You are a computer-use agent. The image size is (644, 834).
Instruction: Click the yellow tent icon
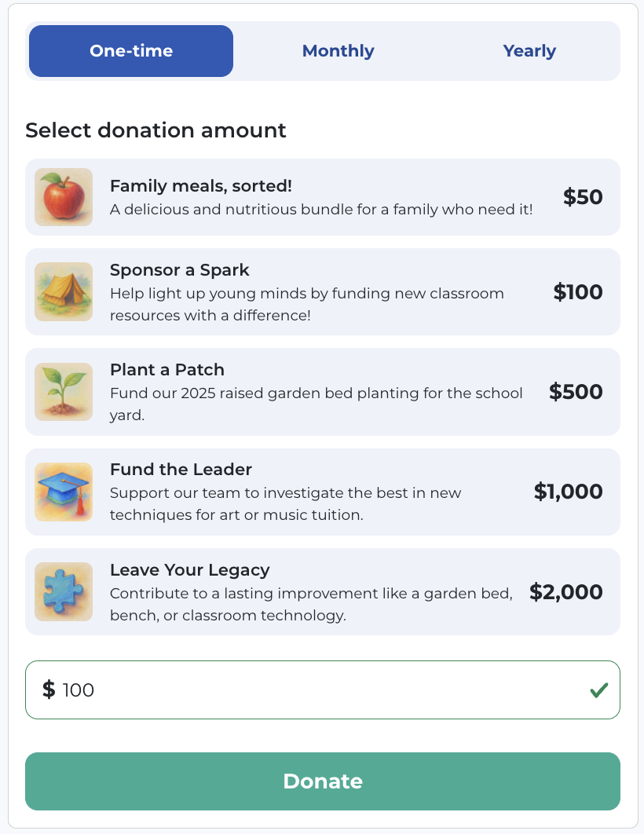tap(64, 292)
